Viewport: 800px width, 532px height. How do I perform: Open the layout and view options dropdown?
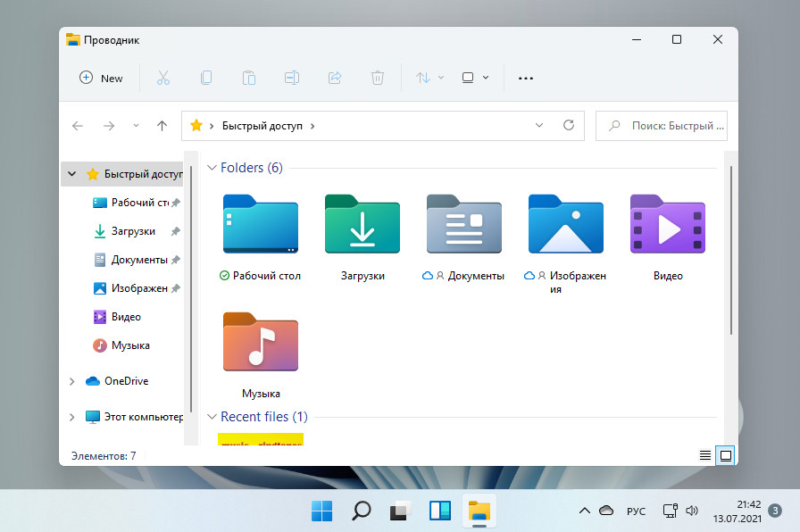tap(476, 78)
